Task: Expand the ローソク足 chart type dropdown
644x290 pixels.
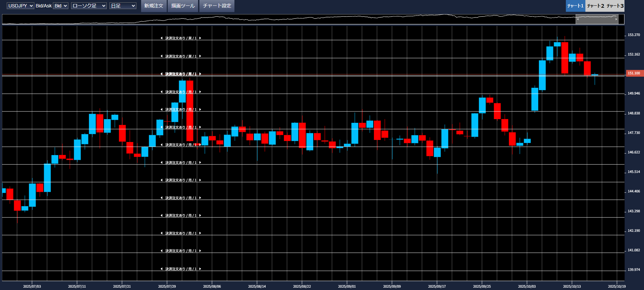Action: [89, 6]
